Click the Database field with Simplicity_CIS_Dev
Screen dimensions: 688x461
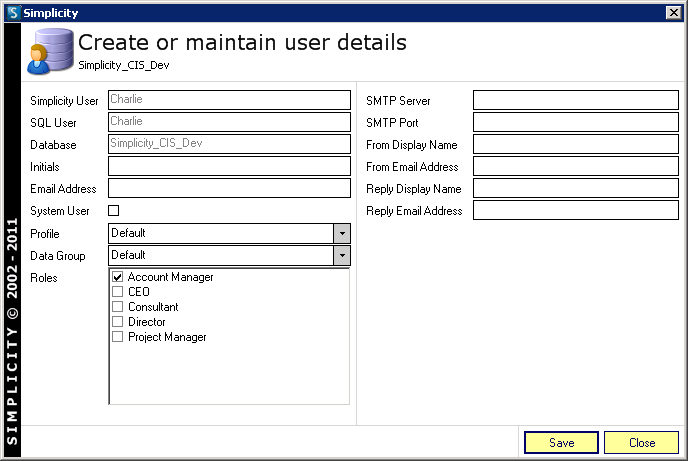point(229,144)
